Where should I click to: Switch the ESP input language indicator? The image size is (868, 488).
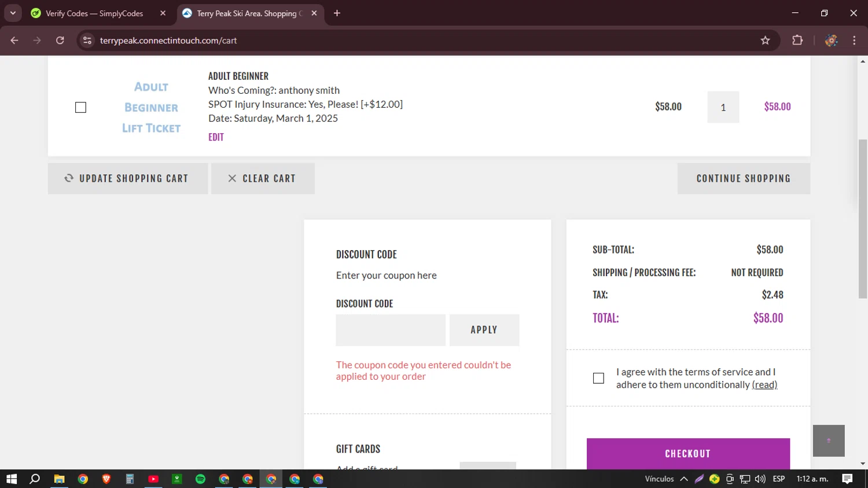click(779, 479)
